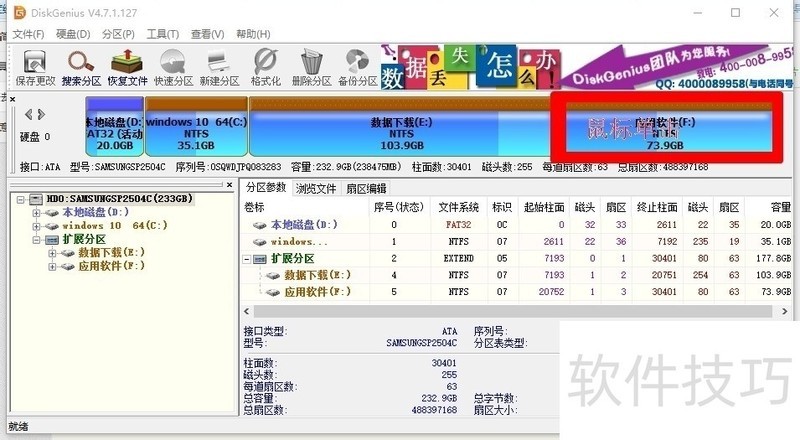
Task: Click EXTEND file system cell
Action: coord(458,259)
